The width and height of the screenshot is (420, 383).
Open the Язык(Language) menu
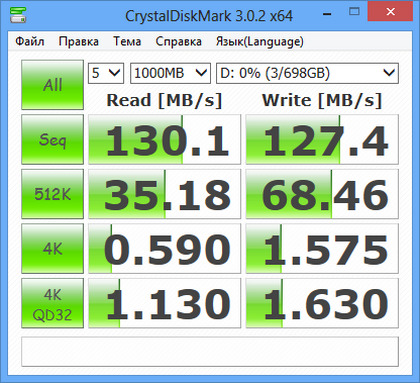click(x=260, y=42)
